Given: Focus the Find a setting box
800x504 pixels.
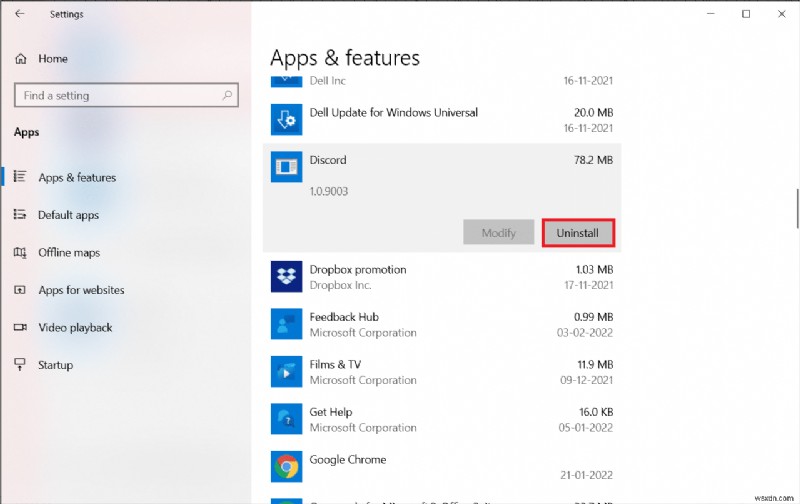Looking at the screenshot, I should click(x=126, y=95).
